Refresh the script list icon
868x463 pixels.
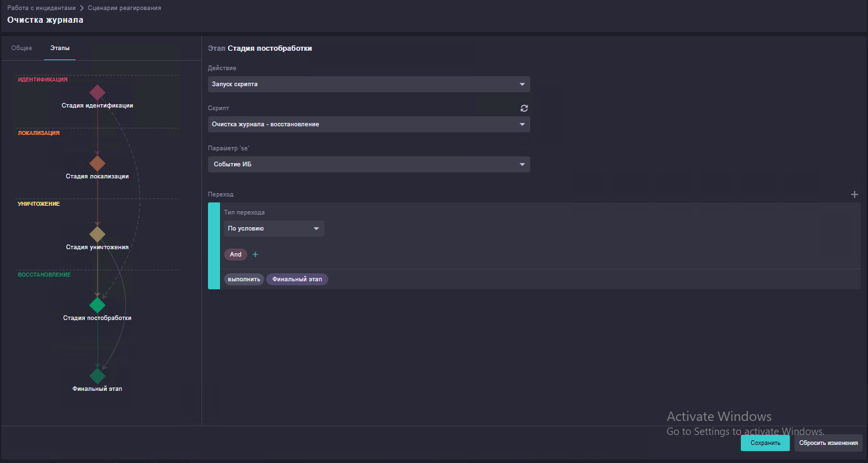[x=524, y=108]
